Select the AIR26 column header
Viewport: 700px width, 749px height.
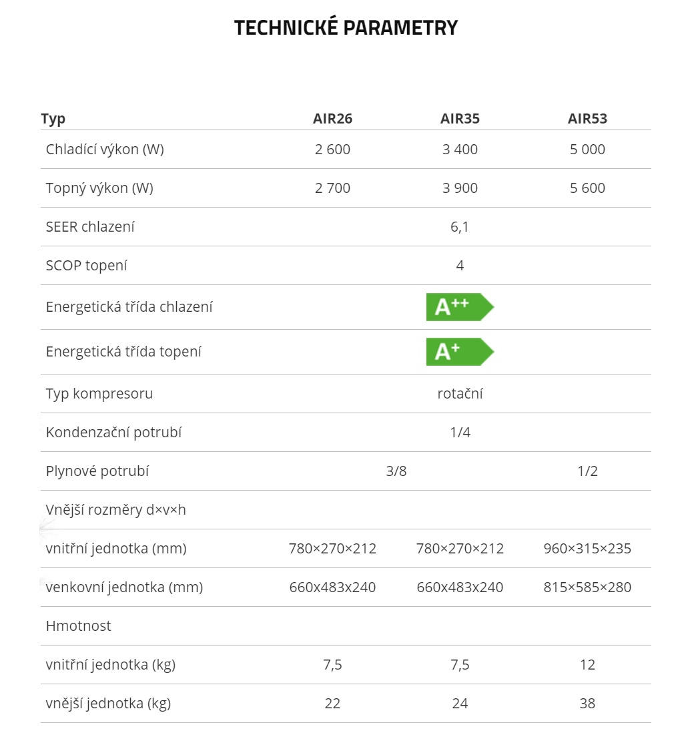point(332,118)
